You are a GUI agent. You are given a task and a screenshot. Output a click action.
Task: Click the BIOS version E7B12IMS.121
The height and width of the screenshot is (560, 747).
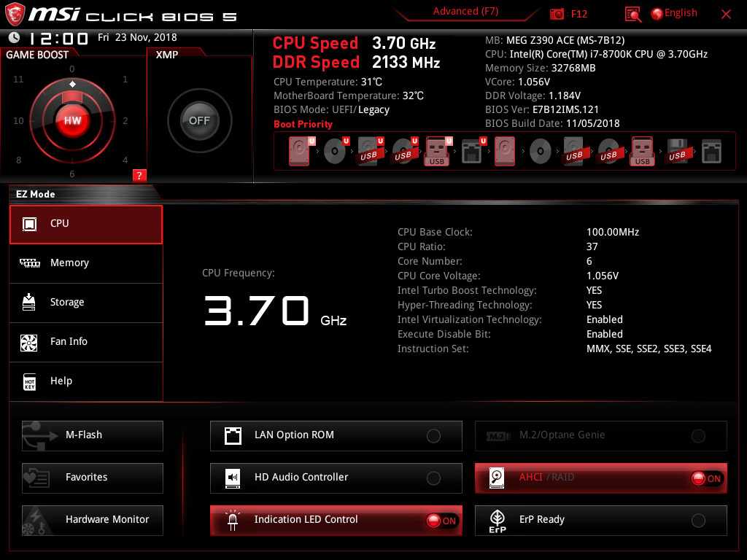(565, 109)
